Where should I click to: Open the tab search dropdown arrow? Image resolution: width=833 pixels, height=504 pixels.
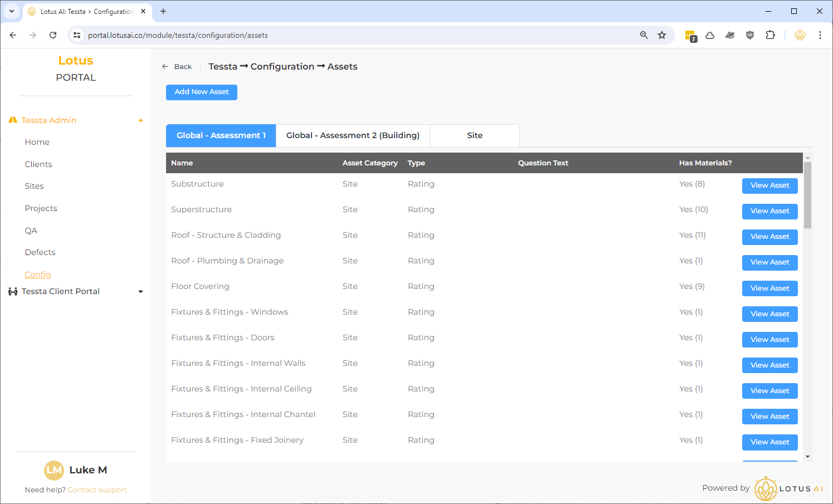click(x=11, y=11)
